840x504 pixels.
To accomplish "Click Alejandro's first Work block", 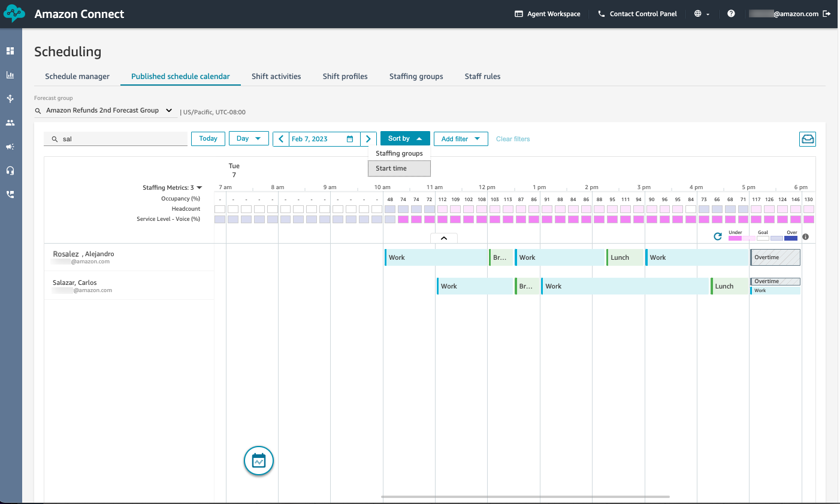I will [x=436, y=257].
